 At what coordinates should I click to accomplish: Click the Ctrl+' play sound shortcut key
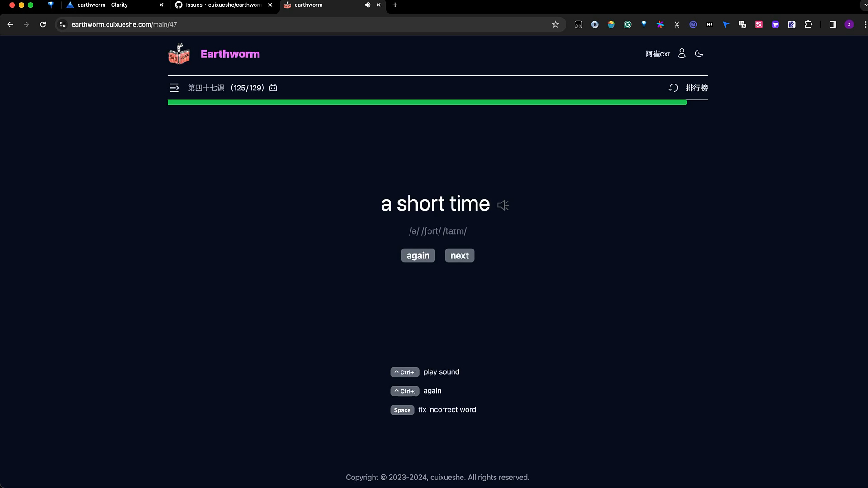click(x=405, y=372)
